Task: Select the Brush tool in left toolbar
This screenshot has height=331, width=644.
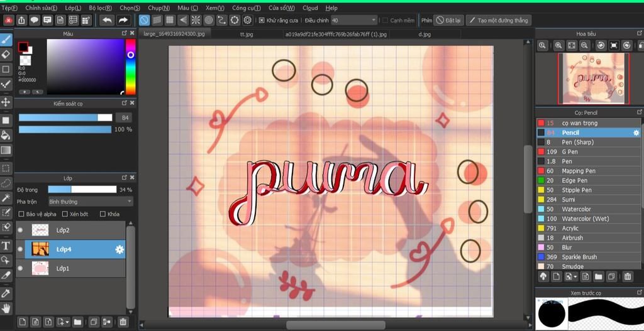Action: (6, 40)
